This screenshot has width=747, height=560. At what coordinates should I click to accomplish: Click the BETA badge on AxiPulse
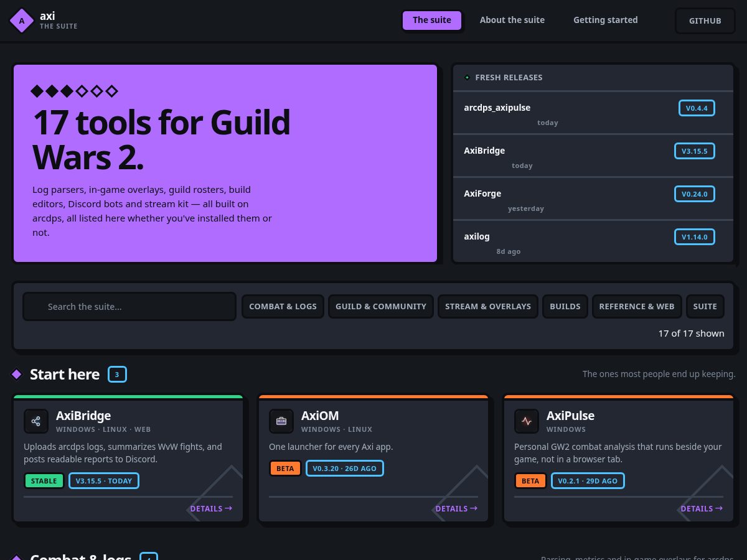[530, 481]
